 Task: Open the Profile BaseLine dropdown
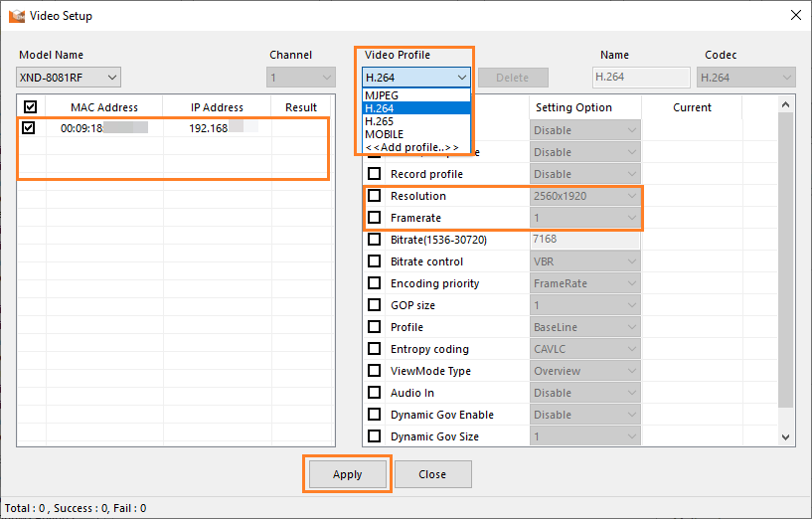[585, 327]
